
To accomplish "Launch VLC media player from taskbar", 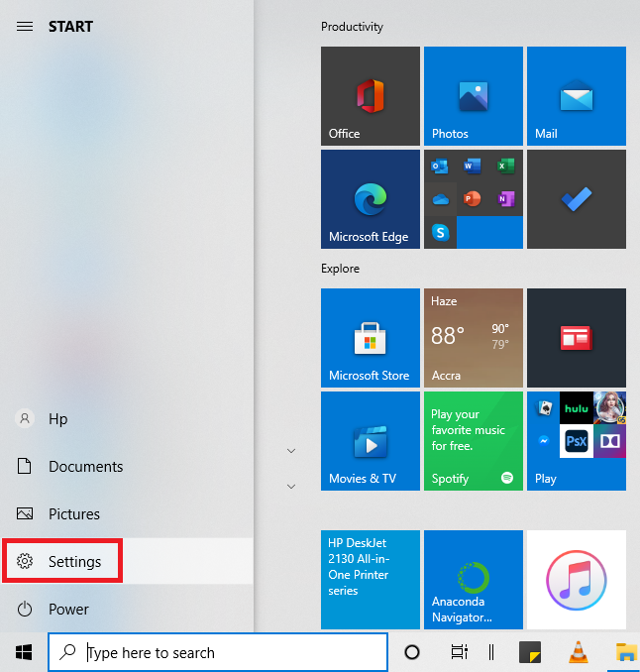I will click(578, 652).
